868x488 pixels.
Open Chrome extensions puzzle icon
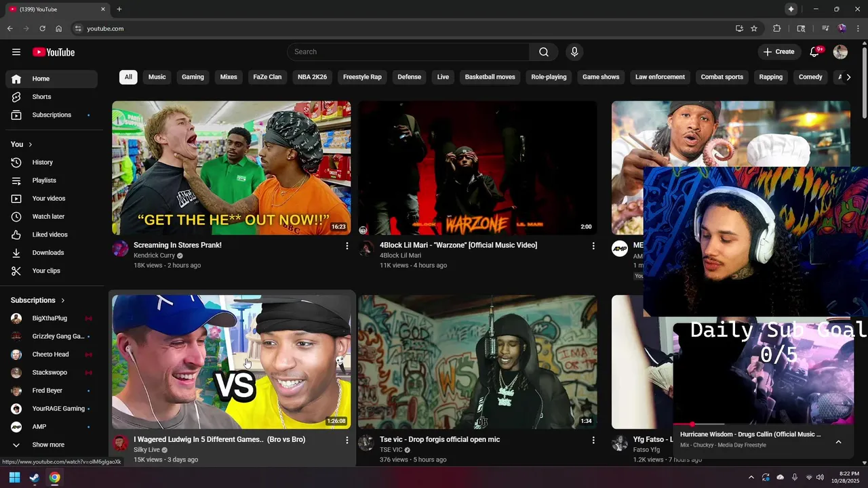(777, 28)
